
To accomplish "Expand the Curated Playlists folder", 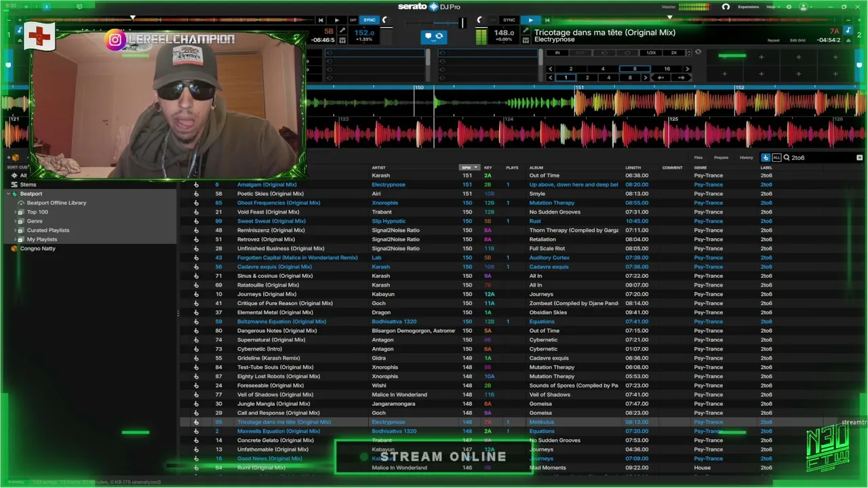I will (15, 230).
